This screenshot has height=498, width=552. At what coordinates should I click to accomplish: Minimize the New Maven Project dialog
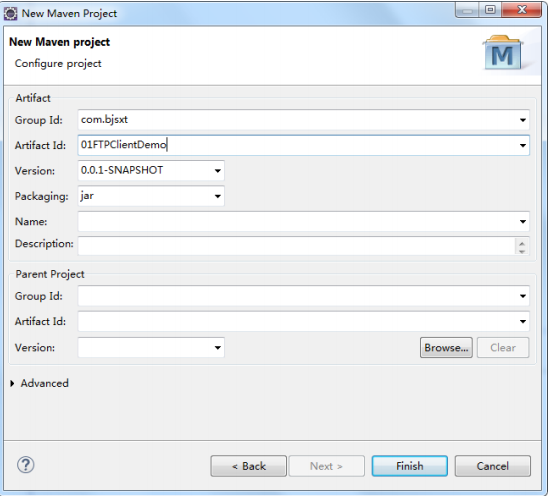(x=467, y=10)
